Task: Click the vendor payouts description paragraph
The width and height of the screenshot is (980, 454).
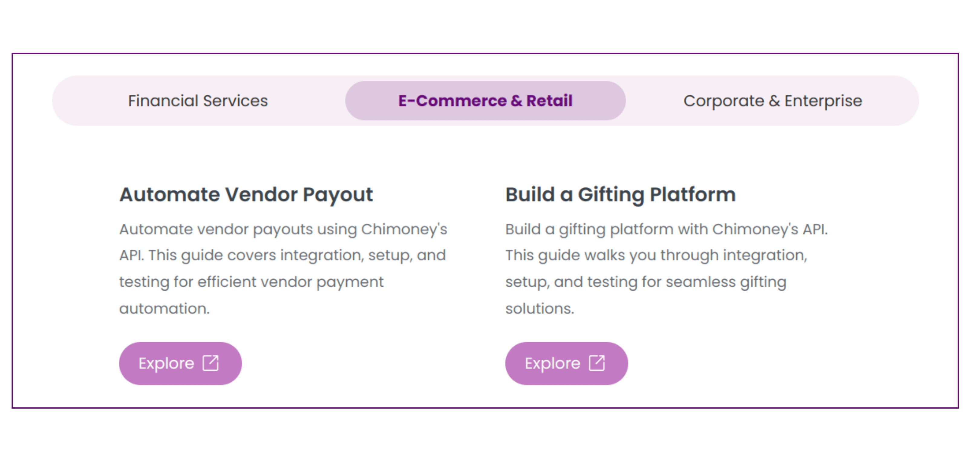Action: point(283,269)
